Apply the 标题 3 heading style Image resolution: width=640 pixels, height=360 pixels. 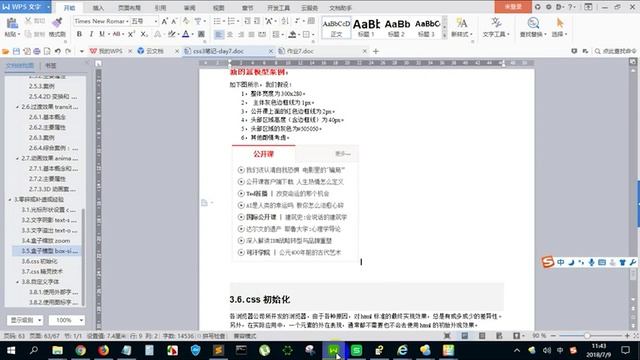427,28
